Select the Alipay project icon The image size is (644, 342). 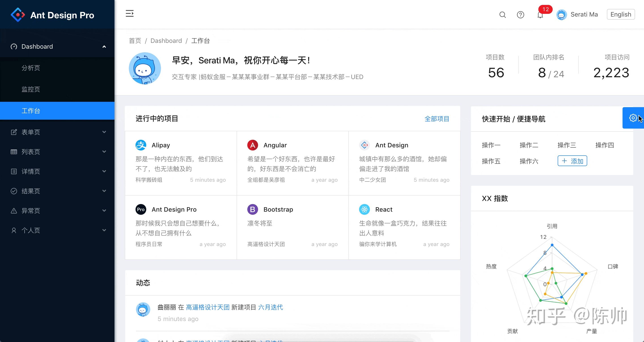point(141,145)
